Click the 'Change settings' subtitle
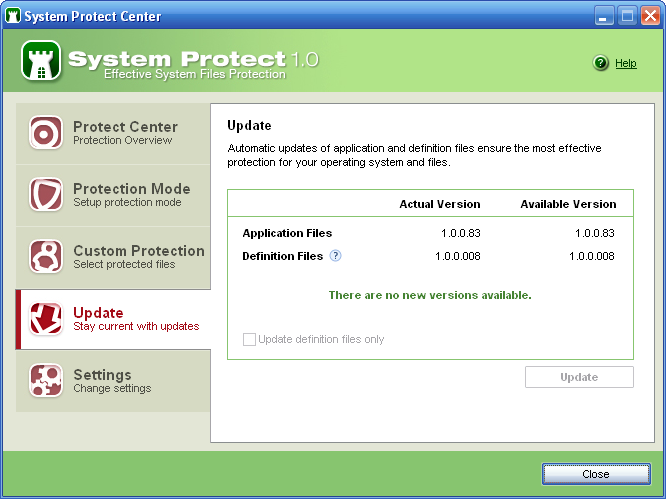The width and height of the screenshot is (666, 499). click(x=112, y=388)
